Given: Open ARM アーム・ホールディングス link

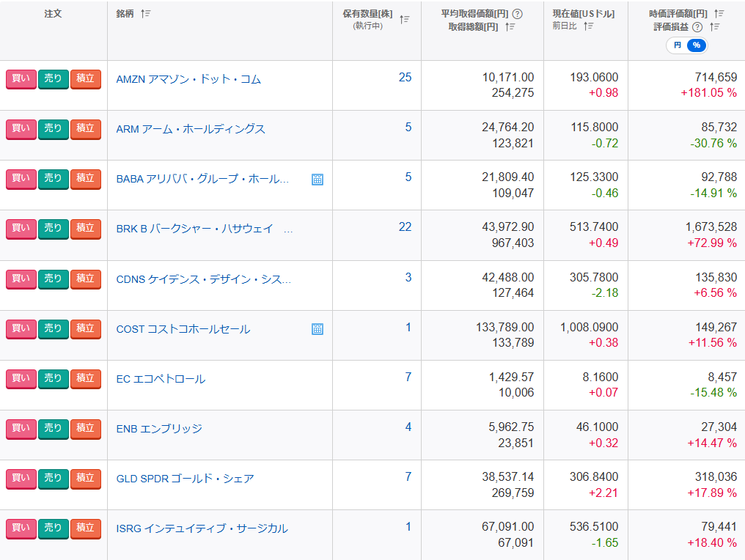Looking at the screenshot, I should point(191,129).
